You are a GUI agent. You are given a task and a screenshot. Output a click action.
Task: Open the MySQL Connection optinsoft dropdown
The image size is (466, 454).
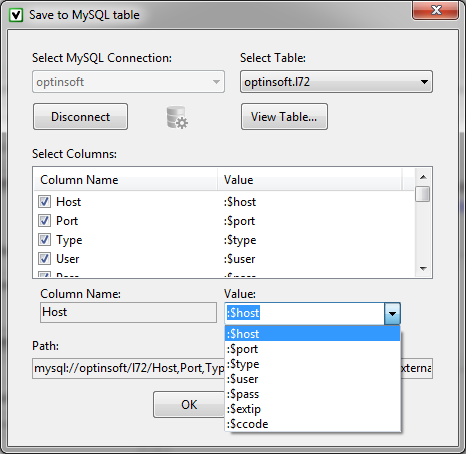point(128,82)
